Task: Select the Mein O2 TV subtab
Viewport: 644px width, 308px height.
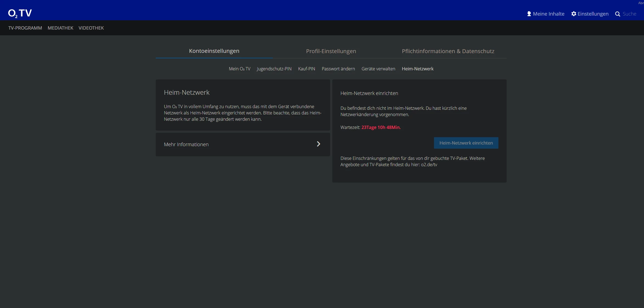Action: click(x=239, y=69)
